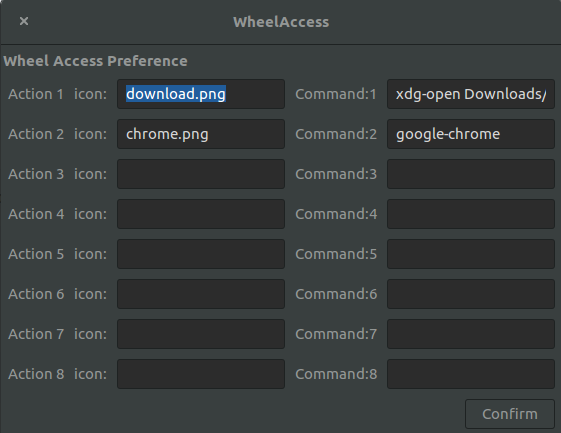Click the Confirm button
Image resolution: width=561 pixels, height=433 pixels.
[510, 414]
